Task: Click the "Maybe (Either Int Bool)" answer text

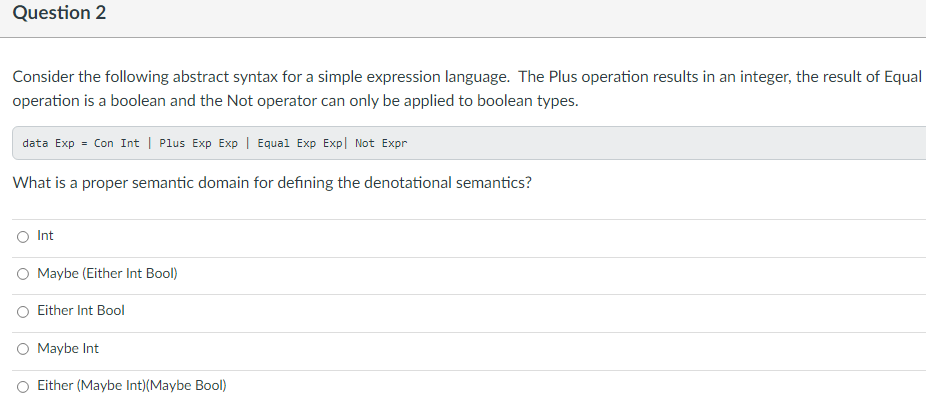Action: point(107,274)
